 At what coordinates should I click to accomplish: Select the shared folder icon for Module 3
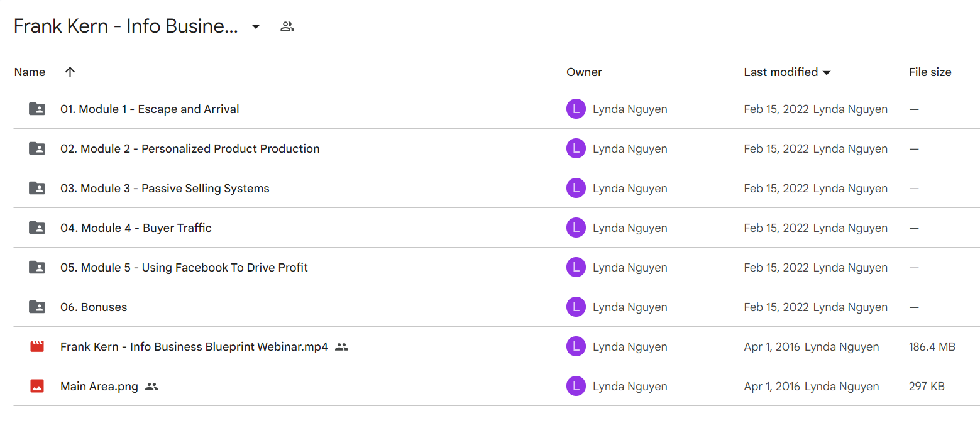(x=37, y=188)
